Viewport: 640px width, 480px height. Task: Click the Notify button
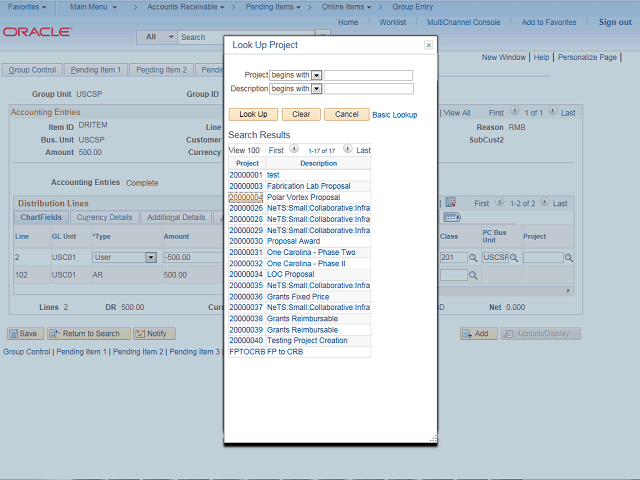coord(154,334)
